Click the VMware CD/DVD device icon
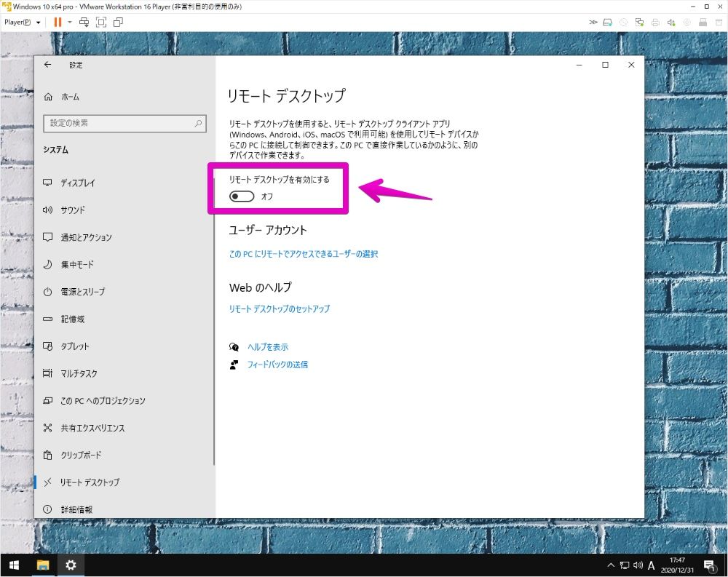 [x=624, y=22]
